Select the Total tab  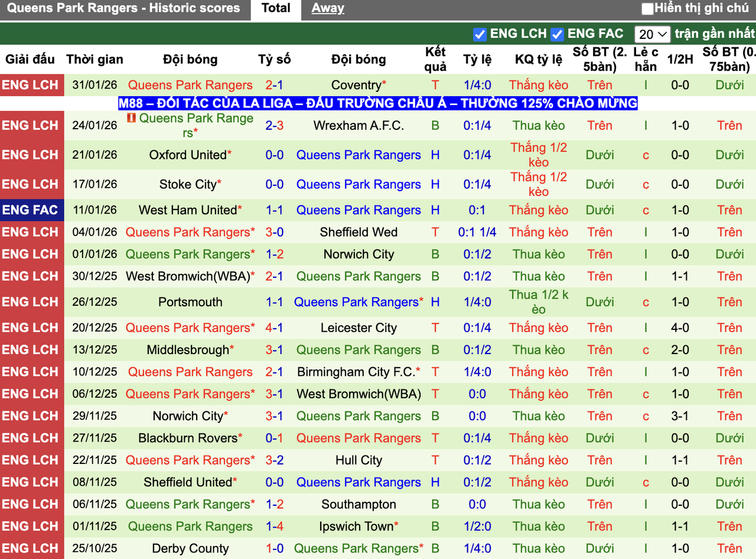(276, 8)
